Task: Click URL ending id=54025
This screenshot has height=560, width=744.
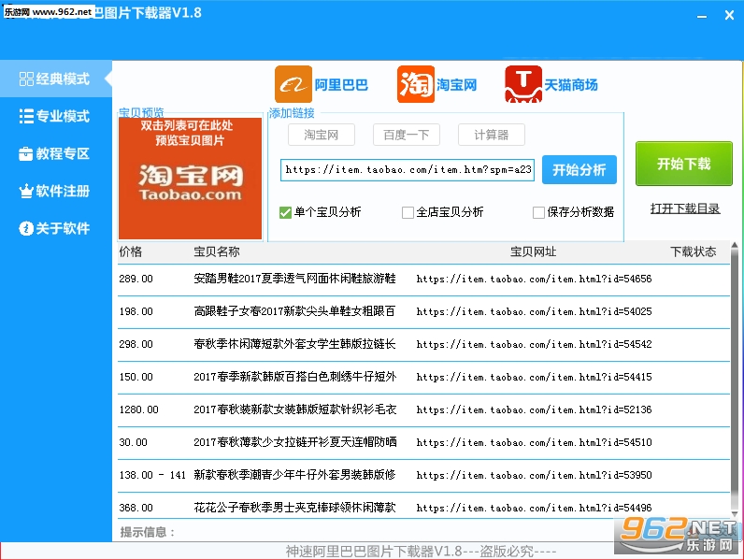Action: (535, 312)
